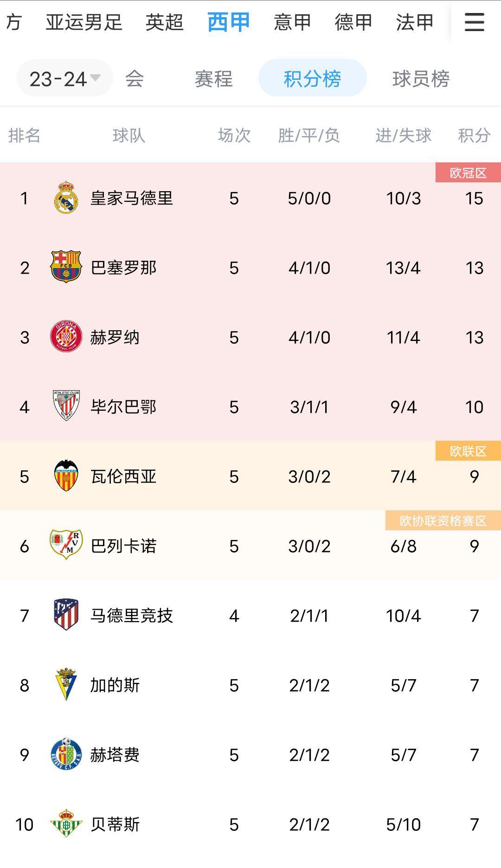The image size is (501, 868).
Task: Switch to the 英超 league tab
Action: tap(164, 22)
